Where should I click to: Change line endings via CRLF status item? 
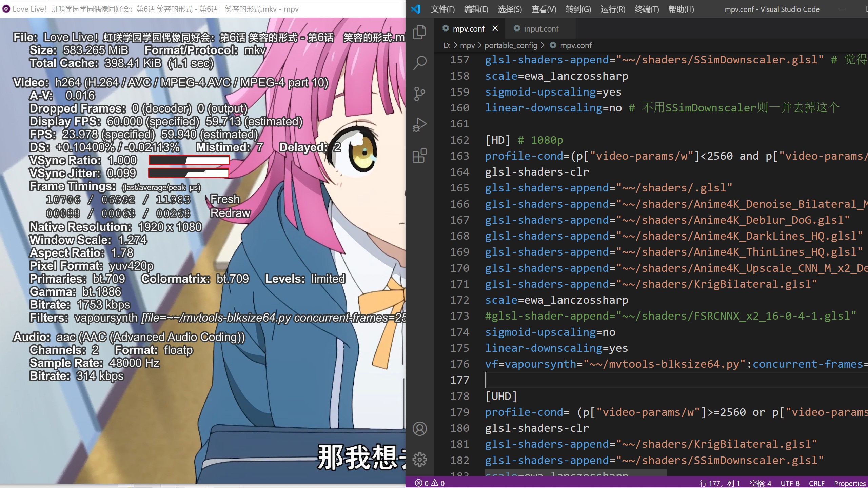pos(816,483)
